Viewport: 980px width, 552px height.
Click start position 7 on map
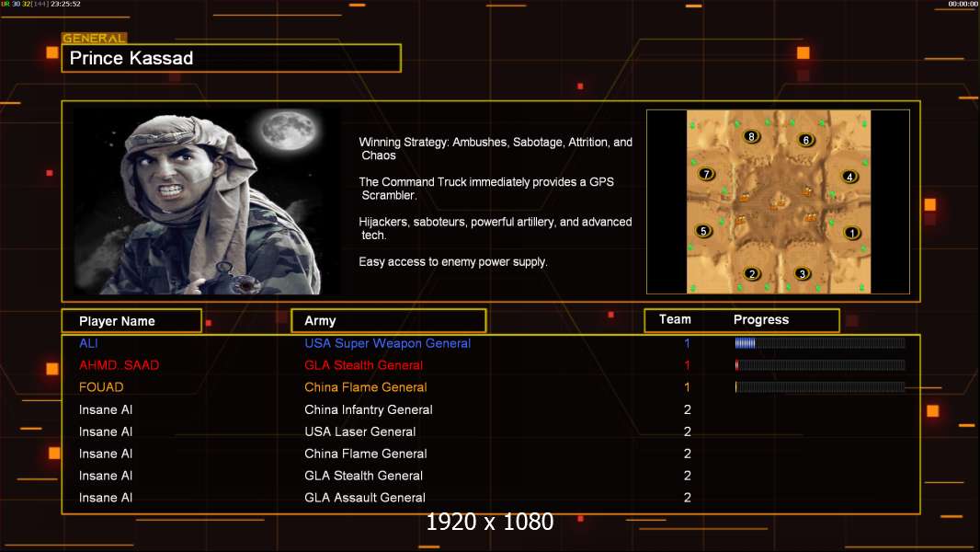pyautogui.click(x=706, y=174)
